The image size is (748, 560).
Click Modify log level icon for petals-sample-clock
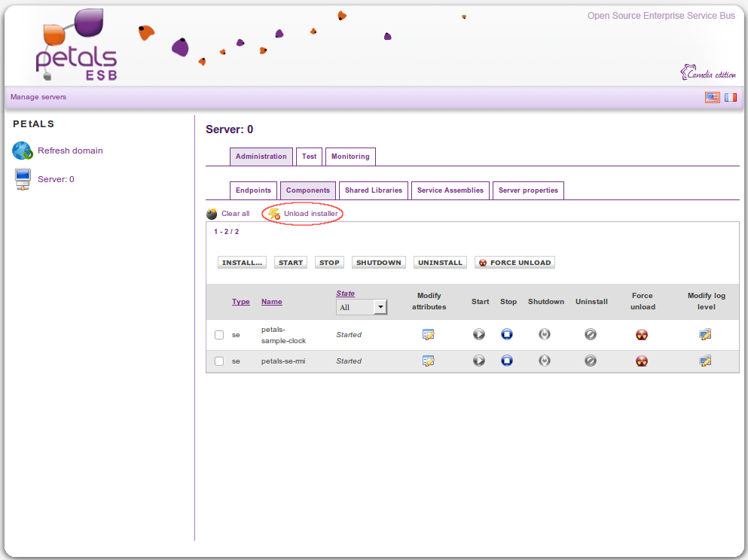705,335
